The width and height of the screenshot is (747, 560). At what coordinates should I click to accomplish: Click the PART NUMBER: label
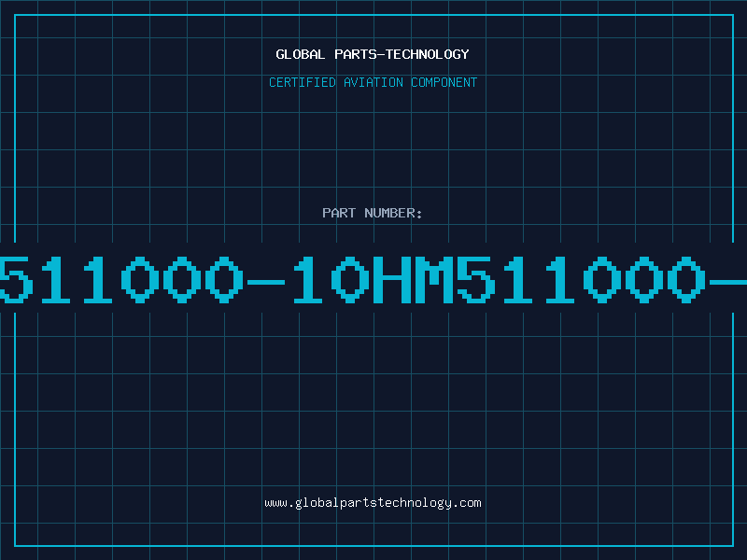pos(373,213)
